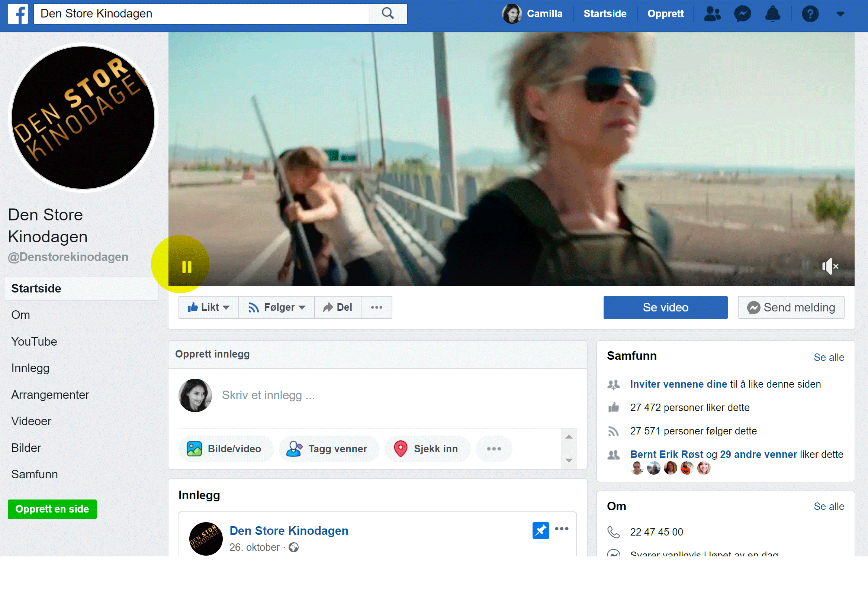The image size is (868, 611).
Task: Click the 26. oktober post date
Action: tap(254, 547)
